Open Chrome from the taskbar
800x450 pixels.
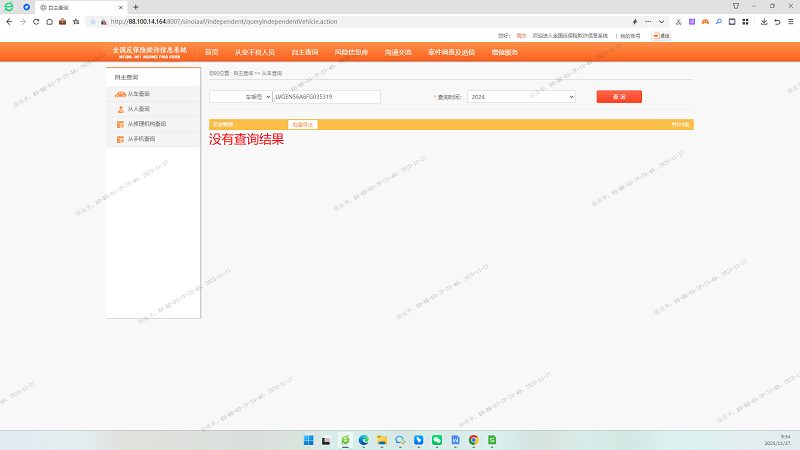pyautogui.click(x=473, y=440)
